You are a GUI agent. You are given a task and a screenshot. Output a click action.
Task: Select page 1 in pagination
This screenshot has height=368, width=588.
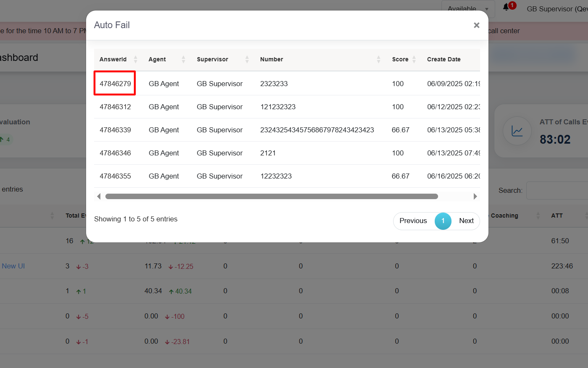(x=443, y=221)
